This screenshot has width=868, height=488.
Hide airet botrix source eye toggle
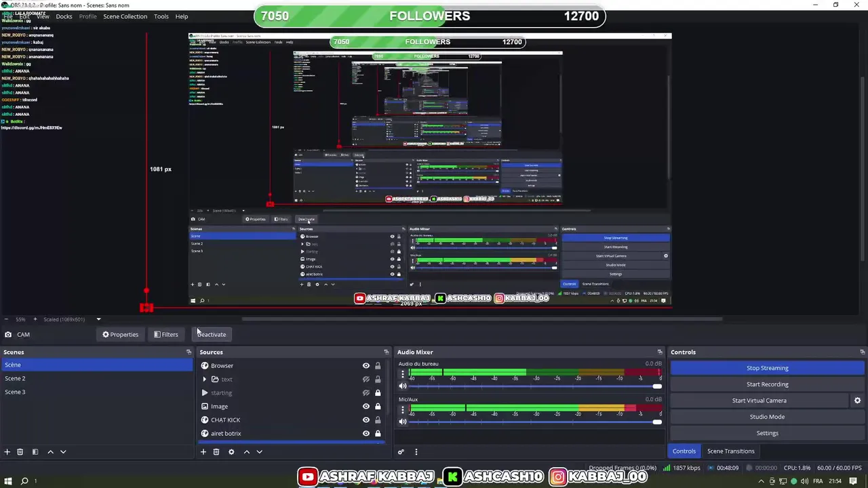(366, 434)
